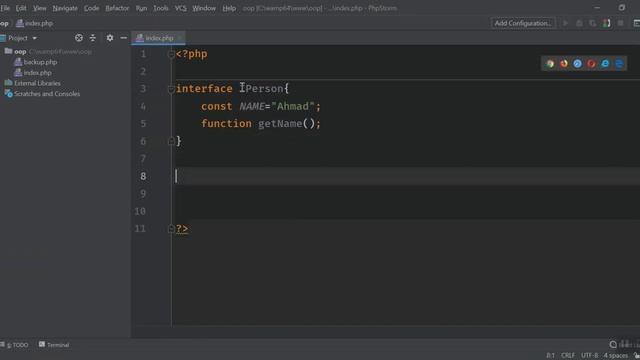Open the Refactor menu
This screenshot has width=640, height=360.
(x=117, y=8)
